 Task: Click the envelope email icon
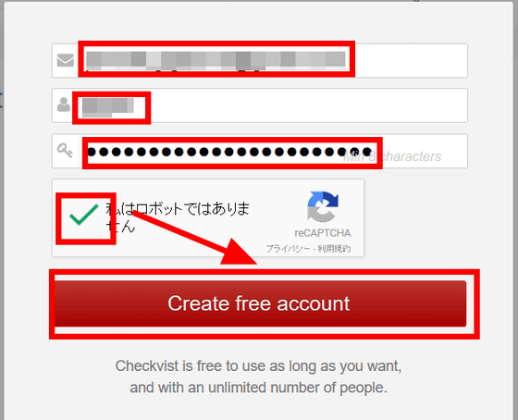click(66, 60)
